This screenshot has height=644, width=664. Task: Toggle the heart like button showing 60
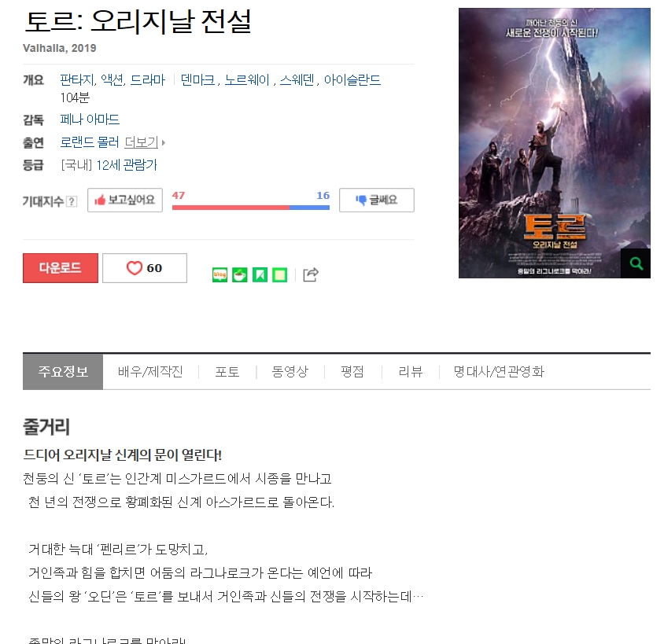pyautogui.click(x=145, y=268)
